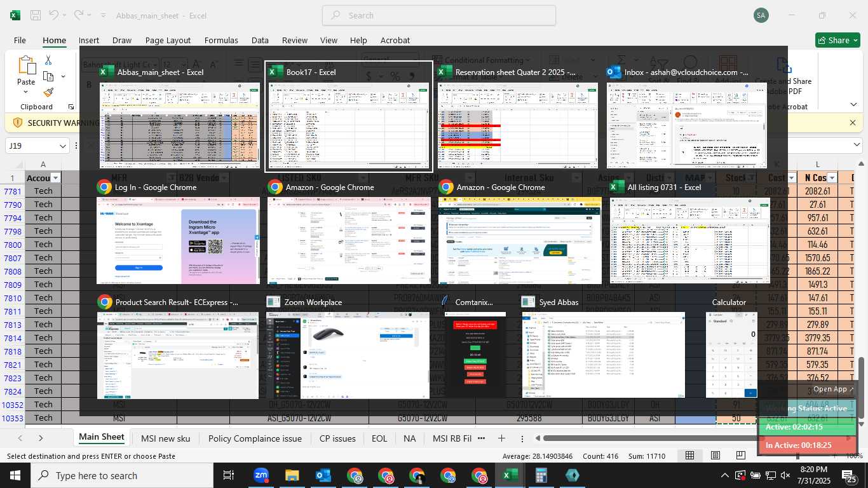Dismiss the Security Warning bar with its X
868x488 pixels.
[853, 123]
